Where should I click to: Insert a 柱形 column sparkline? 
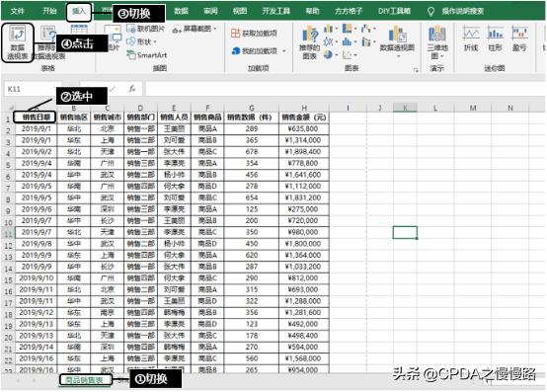[495, 39]
